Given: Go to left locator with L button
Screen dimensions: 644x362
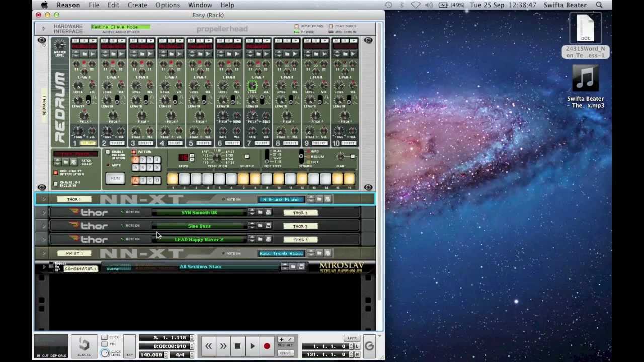Looking at the screenshot, I should click(357, 346).
